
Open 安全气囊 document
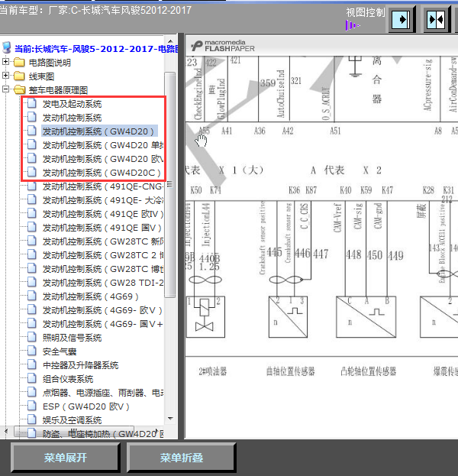[60, 351]
